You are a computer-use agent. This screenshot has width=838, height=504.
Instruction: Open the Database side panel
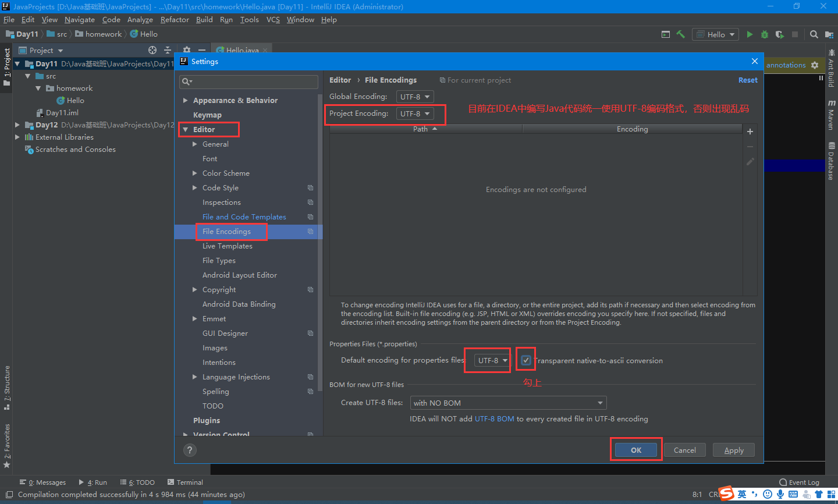click(x=831, y=161)
